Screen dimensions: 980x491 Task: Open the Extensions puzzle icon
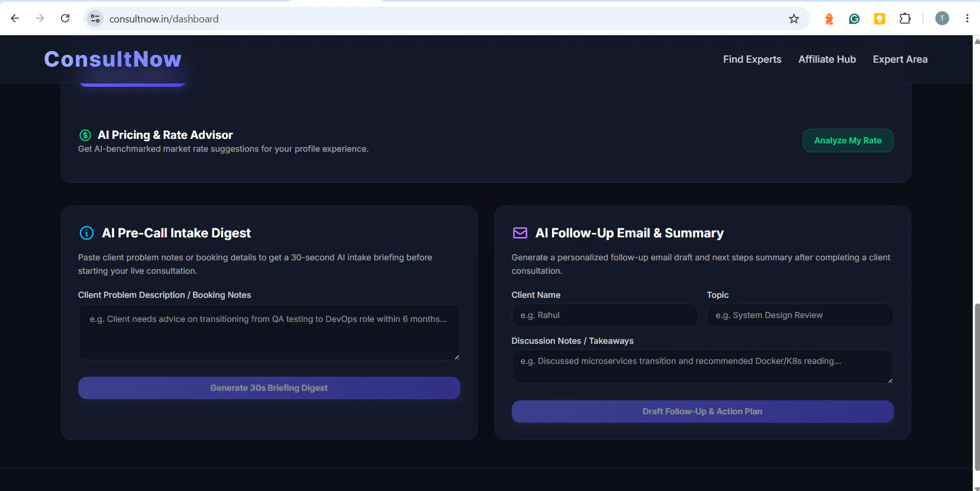[x=905, y=18]
